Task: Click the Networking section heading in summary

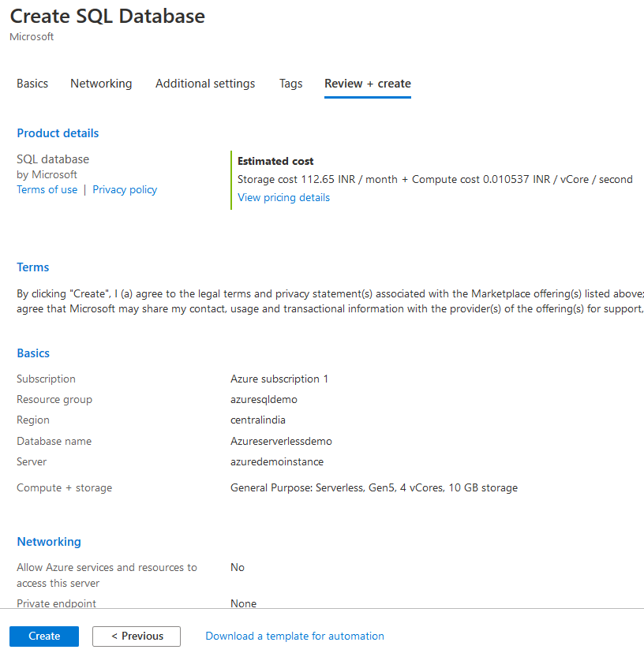Action: (x=49, y=542)
